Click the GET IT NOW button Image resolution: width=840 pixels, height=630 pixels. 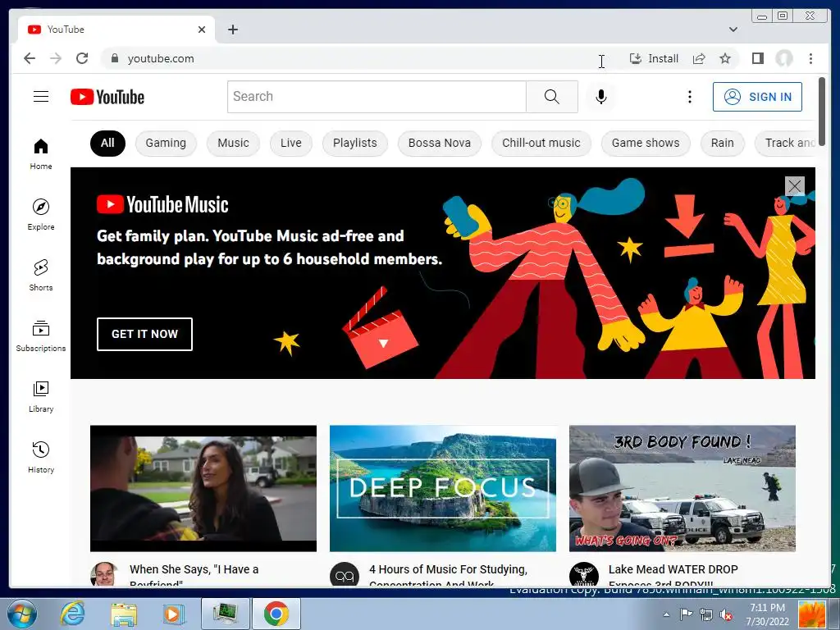coord(144,334)
